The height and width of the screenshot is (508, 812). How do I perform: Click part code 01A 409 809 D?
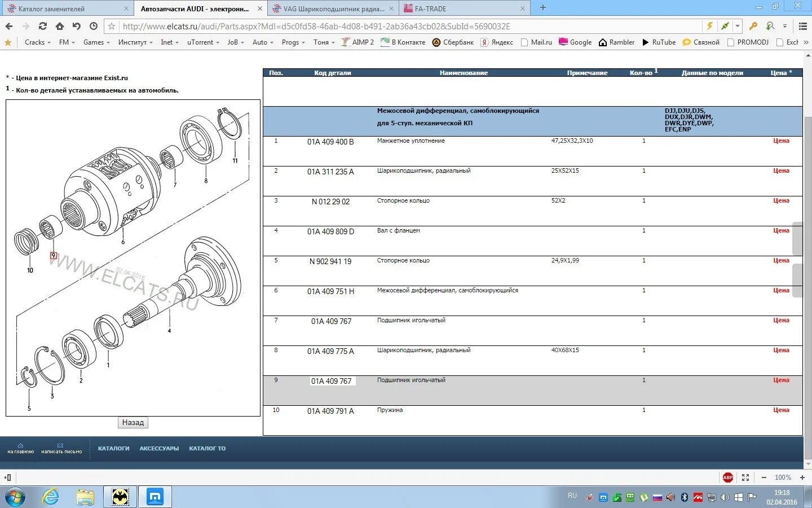tap(330, 232)
